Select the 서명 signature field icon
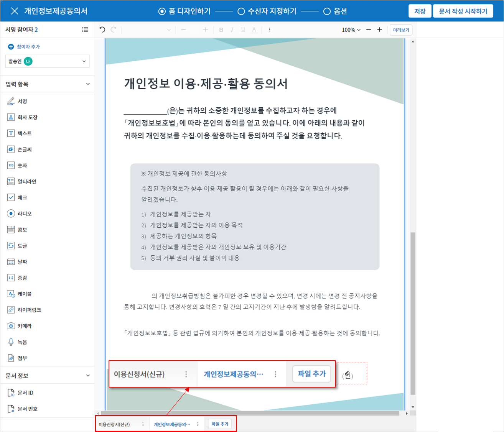504x432 pixels. click(x=11, y=101)
